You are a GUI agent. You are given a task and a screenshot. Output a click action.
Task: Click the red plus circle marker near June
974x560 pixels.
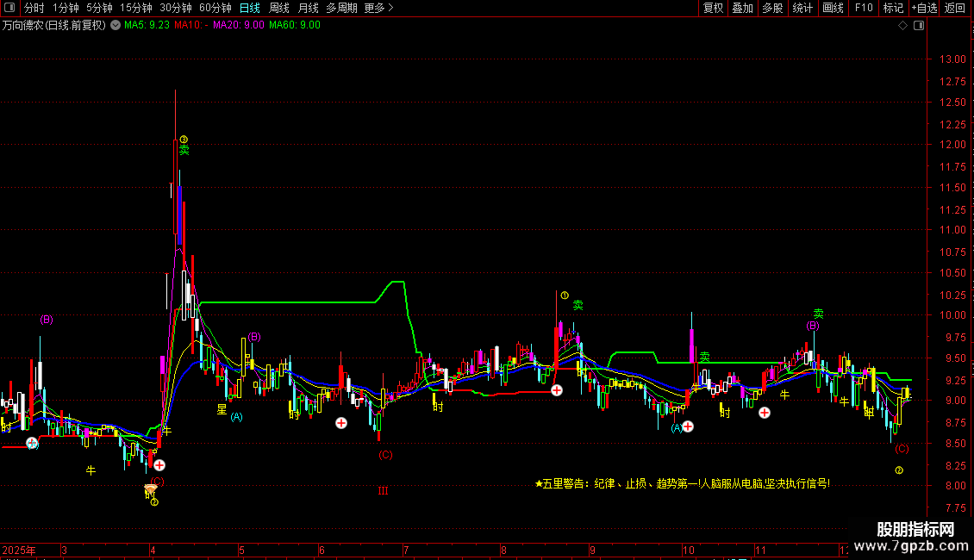tap(341, 423)
